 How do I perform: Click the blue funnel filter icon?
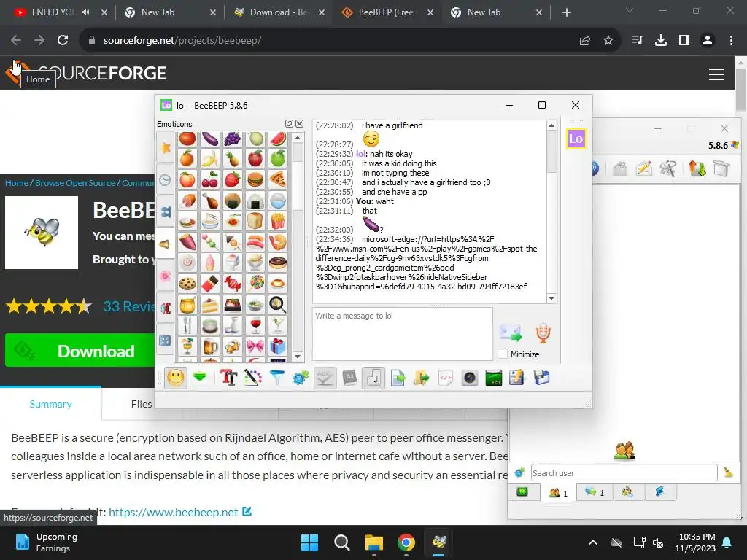[x=276, y=378]
